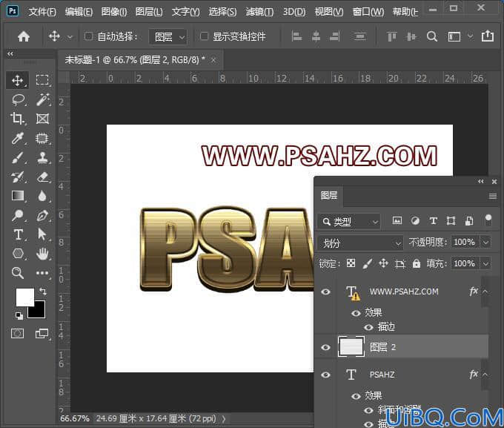Image resolution: width=504 pixels, height=428 pixels.
Task: Enable the 自动选择 checkbox
Action: [x=88, y=36]
